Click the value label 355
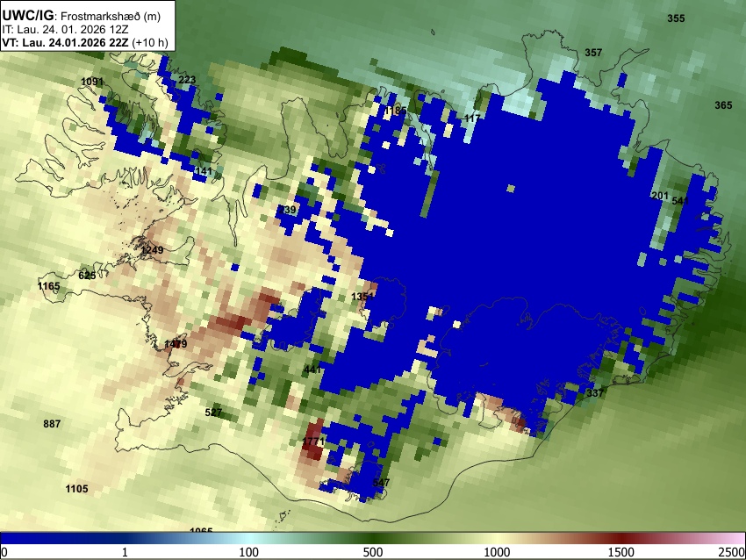The image size is (746, 560). pos(676,18)
